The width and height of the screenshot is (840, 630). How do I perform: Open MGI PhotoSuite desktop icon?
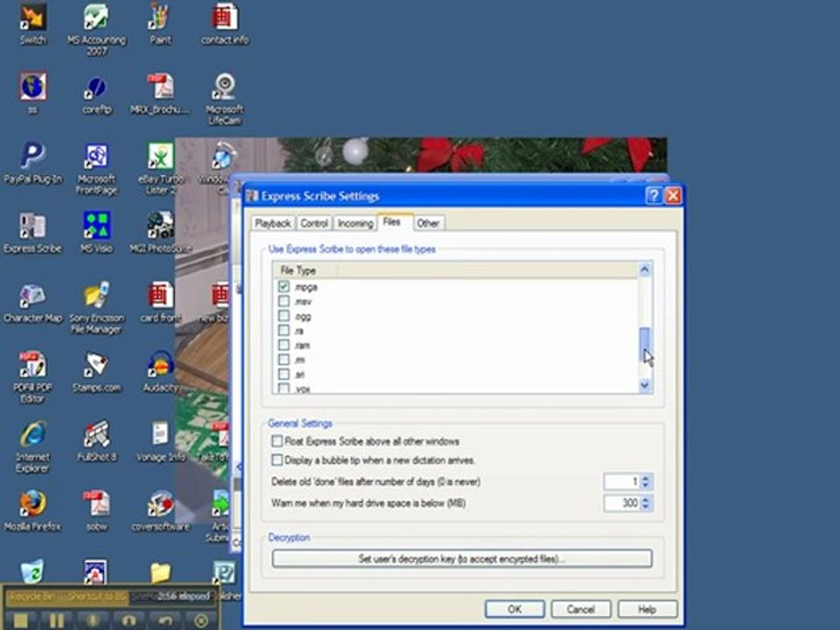pyautogui.click(x=160, y=232)
